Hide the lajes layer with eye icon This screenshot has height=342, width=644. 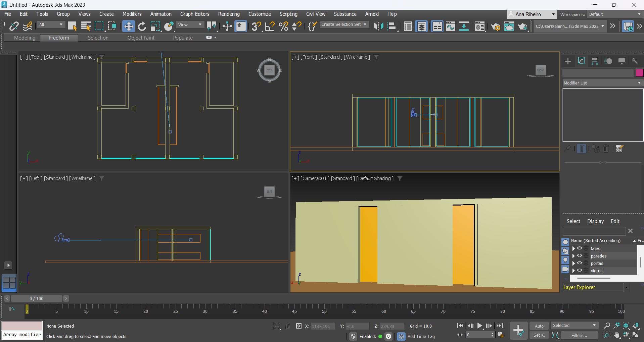click(580, 248)
